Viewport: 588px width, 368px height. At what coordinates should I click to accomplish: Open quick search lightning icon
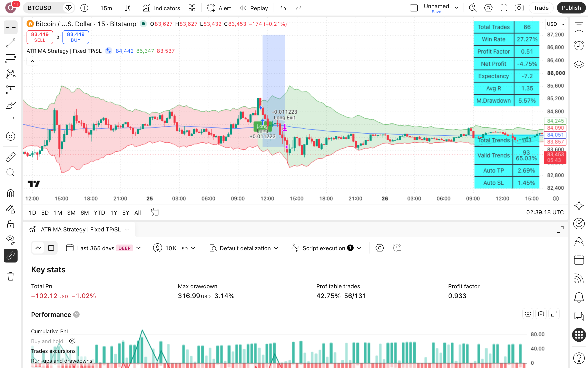tap(473, 8)
